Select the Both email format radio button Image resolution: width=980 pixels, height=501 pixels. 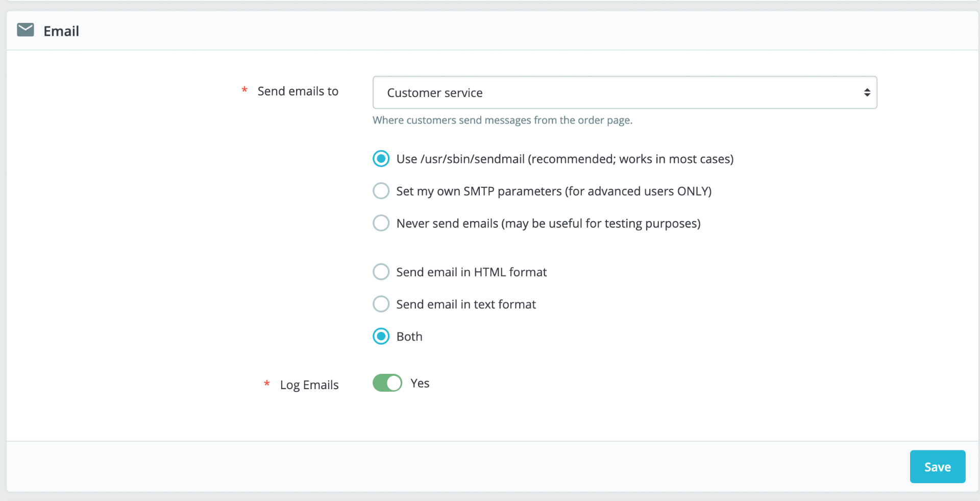click(381, 336)
